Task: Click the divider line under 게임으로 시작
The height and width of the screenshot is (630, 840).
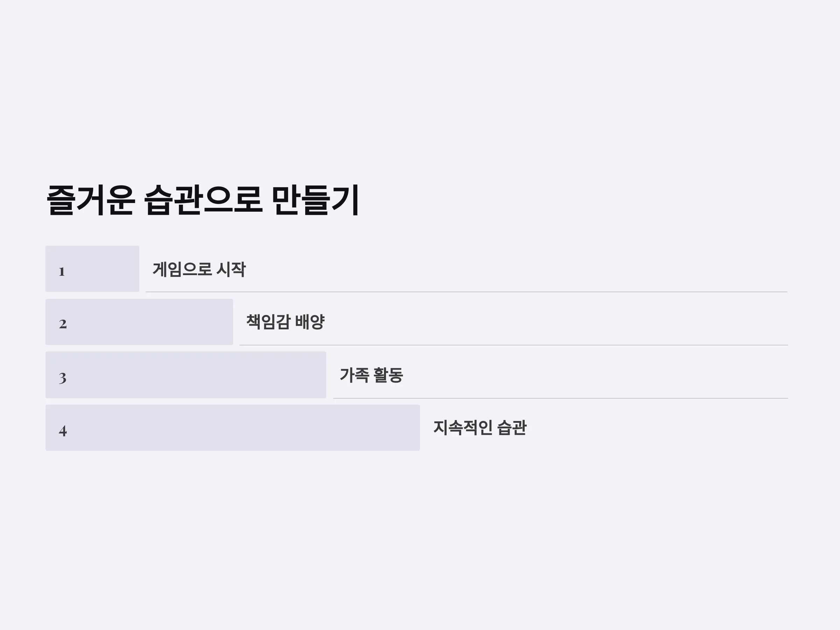Action: point(466,292)
